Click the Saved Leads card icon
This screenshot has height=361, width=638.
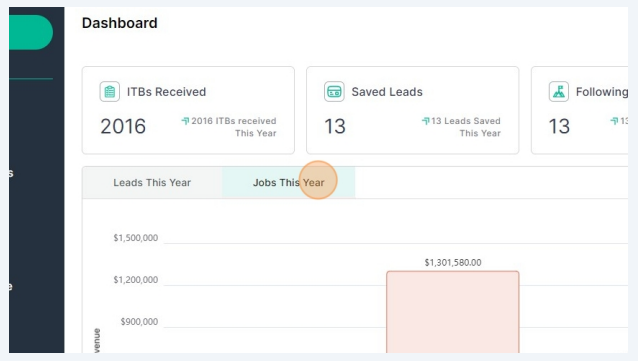coord(334,92)
